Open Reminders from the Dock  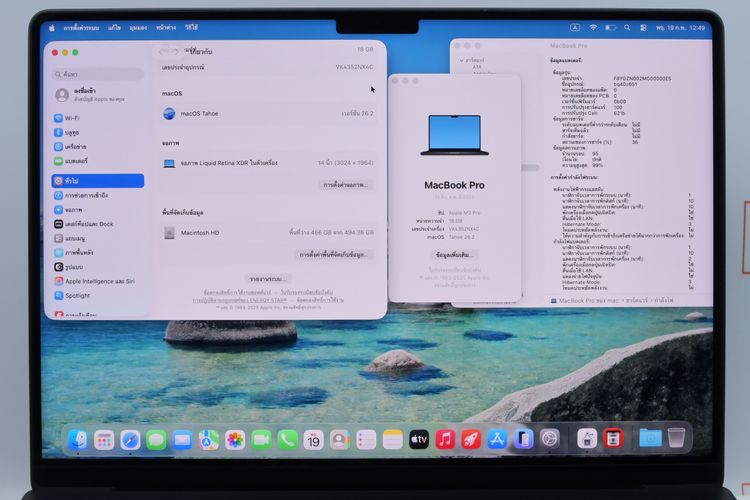tap(366, 439)
